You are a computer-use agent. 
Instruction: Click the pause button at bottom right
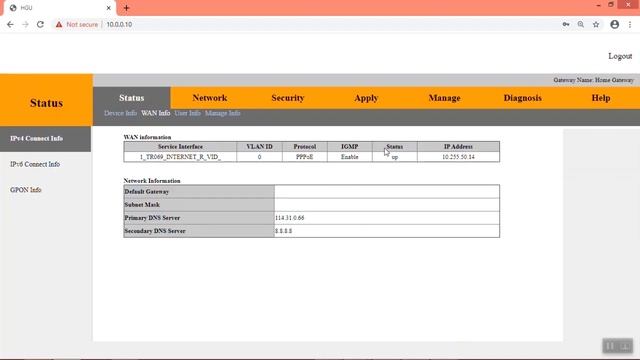[609, 346]
